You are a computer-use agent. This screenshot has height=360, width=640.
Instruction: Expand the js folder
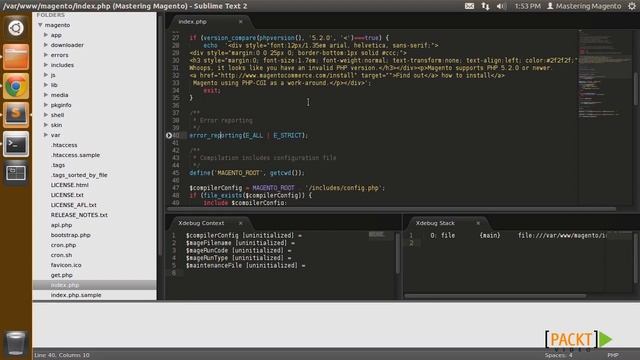[x=46, y=75]
